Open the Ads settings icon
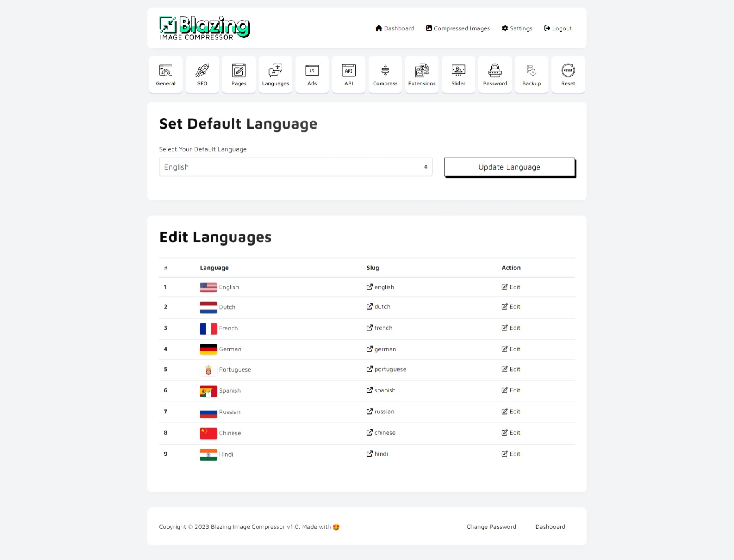Image resolution: width=734 pixels, height=560 pixels. click(312, 75)
